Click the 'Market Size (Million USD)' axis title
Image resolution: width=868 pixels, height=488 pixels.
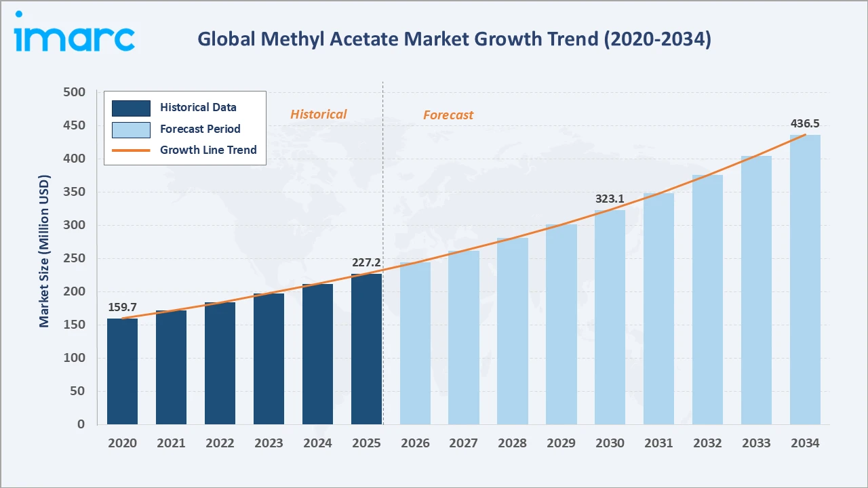[45, 251]
